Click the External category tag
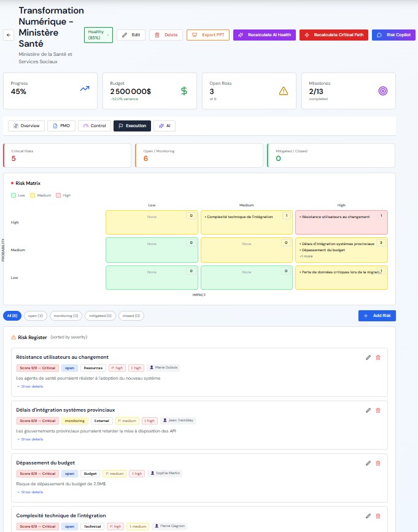This screenshot has height=532, width=418. tap(101, 421)
